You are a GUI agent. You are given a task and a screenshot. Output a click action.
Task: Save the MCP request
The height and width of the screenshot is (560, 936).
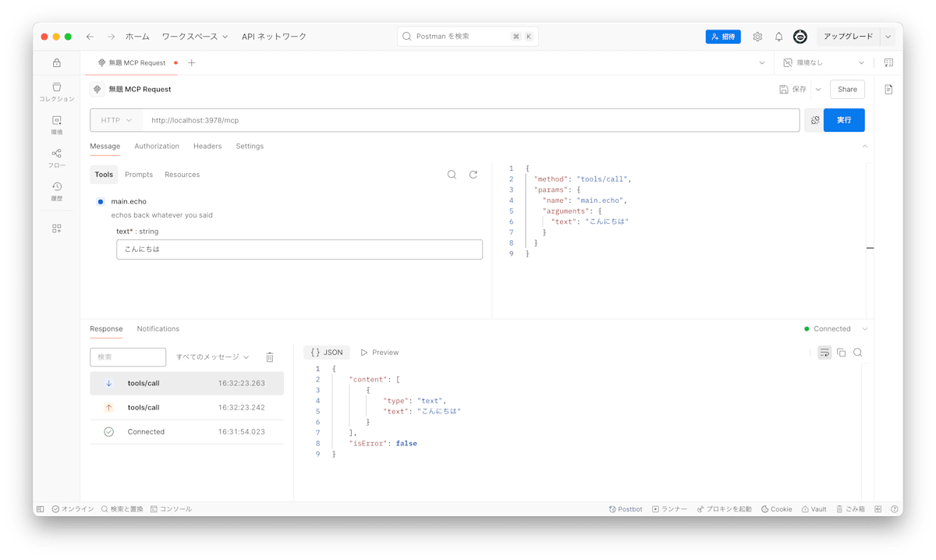coord(793,90)
